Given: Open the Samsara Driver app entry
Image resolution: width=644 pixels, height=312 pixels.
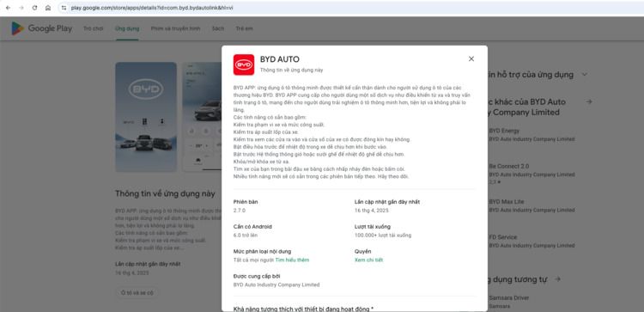Looking at the screenshot, I should coord(509,302).
